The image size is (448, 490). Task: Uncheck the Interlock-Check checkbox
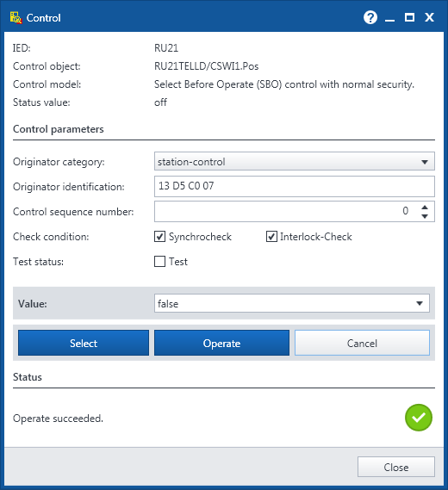point(271,237)
